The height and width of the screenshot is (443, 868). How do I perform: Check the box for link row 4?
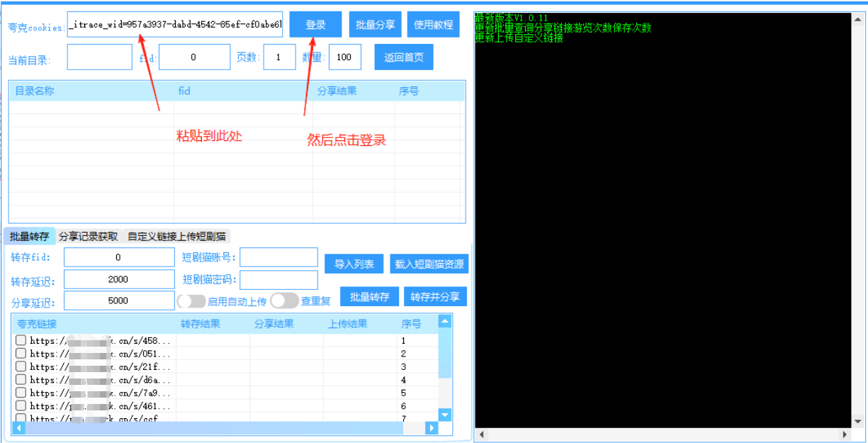pyautogui.click(x=21, y=379)
